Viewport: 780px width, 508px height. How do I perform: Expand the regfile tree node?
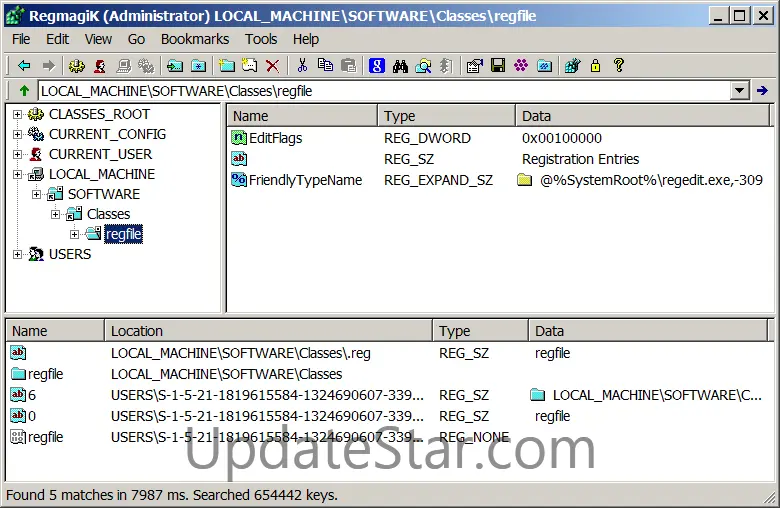click(74, 234)
